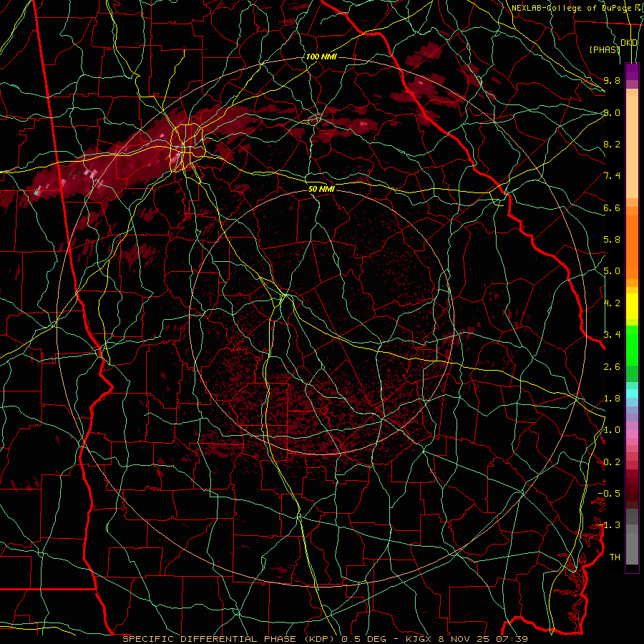Screen dimensions: 644x644
Task: Click the "KJGX 8 NOV 25 07:39" timestamp
Action: point(467,639)
